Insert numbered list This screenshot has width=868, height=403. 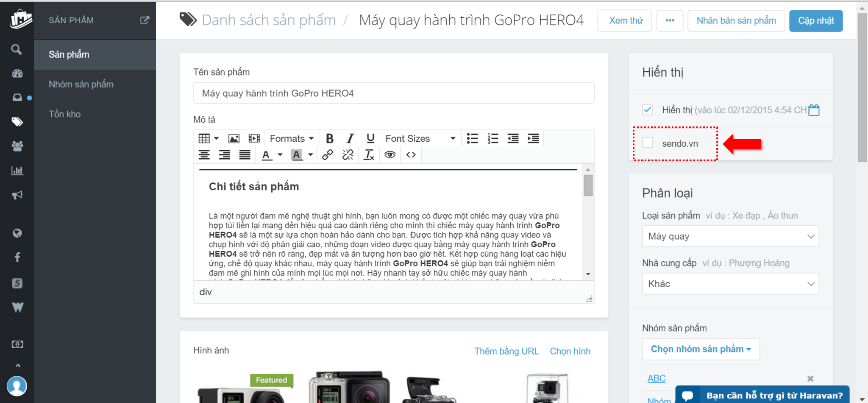tap(492, 138)
